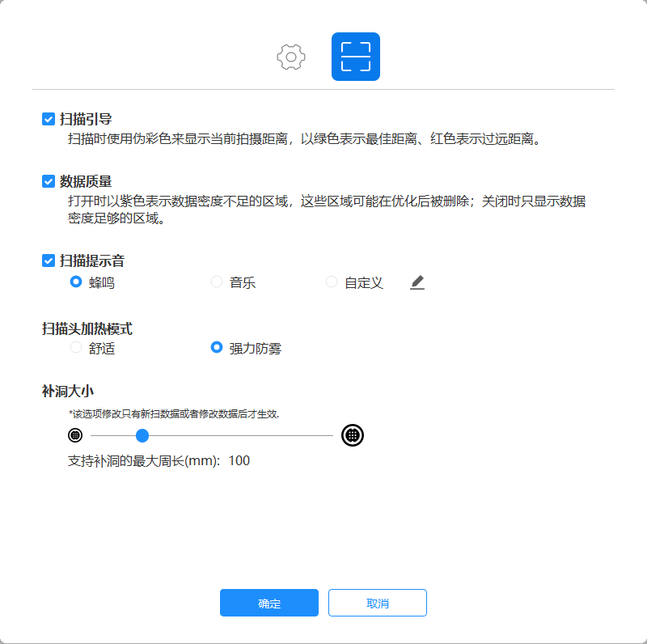Toggle the 扫描提示音 checkbox off

pos(46,261)
